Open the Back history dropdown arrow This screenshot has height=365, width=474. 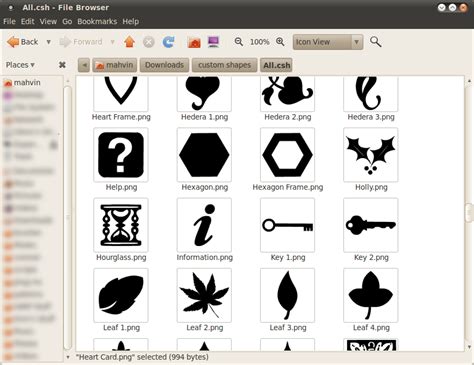click(x=49, y=42)
